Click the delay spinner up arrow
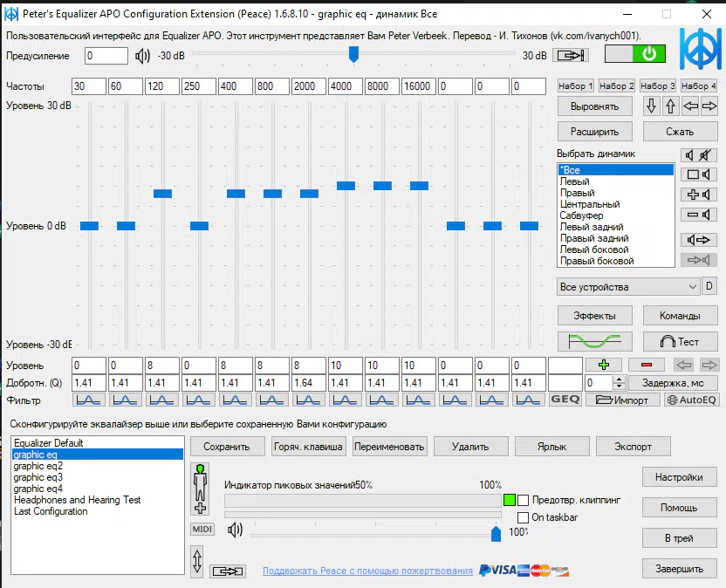Image resolution: width=726 pixels, height=588 pixels. [620, 379]
